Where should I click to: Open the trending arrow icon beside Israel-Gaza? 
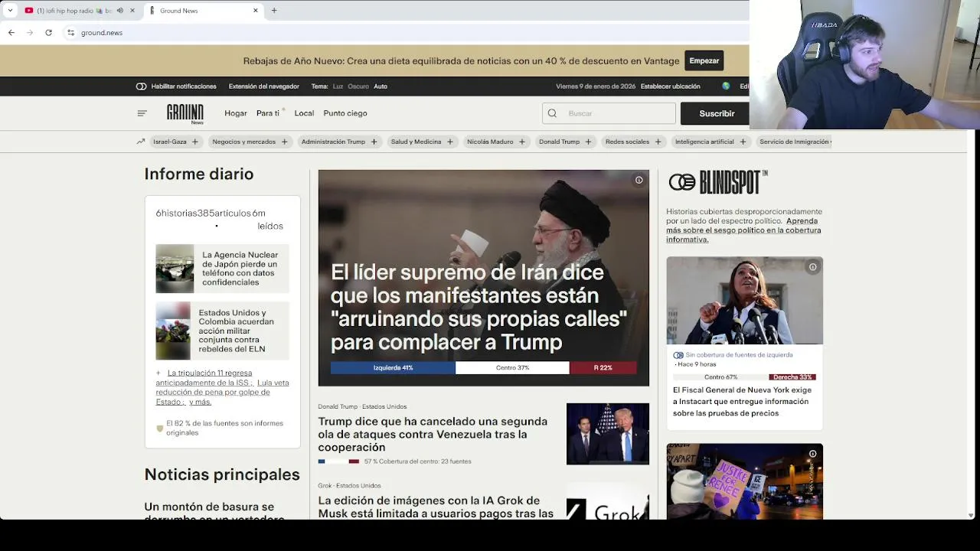(x=141, y=142)
